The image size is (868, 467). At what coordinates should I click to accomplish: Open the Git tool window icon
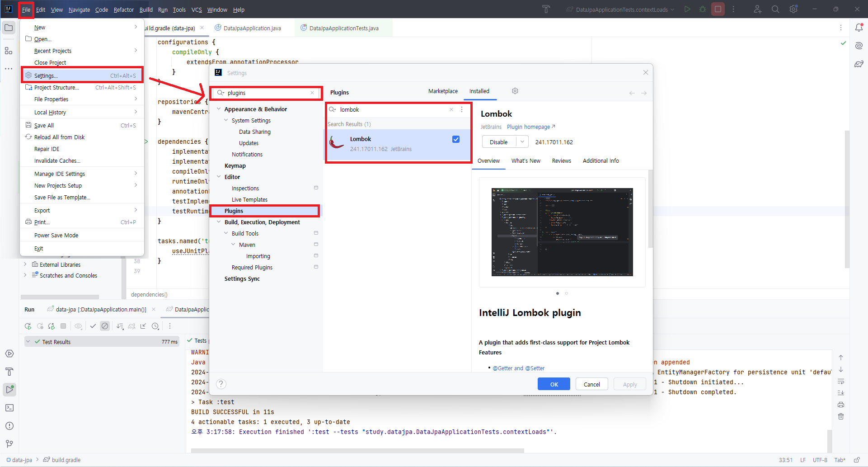[x=9, y=444]
